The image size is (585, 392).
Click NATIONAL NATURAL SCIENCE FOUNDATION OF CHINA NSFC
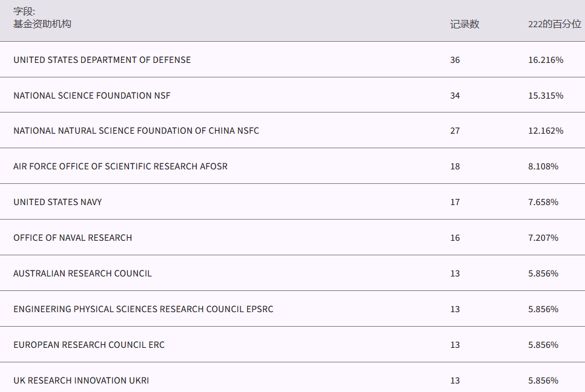tap(136, 131)
